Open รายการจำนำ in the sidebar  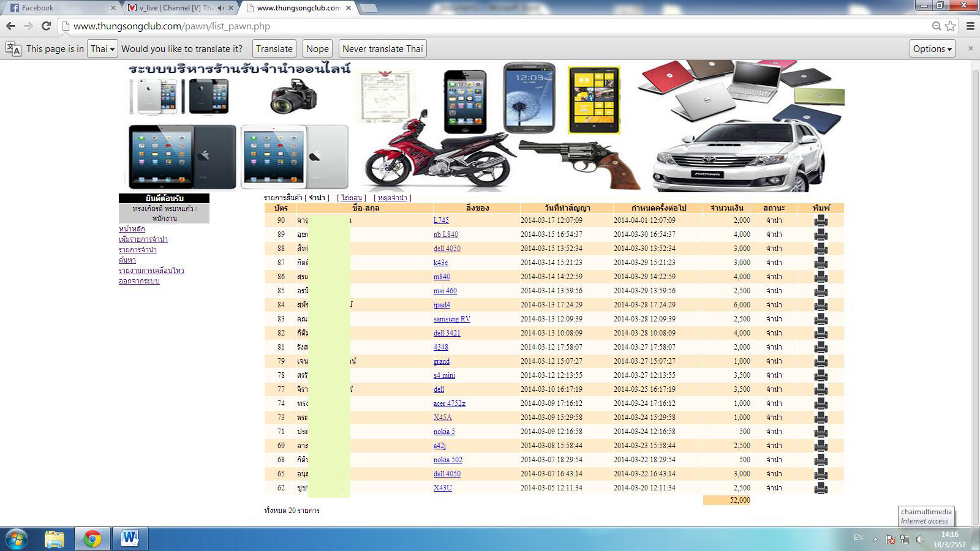137,250
